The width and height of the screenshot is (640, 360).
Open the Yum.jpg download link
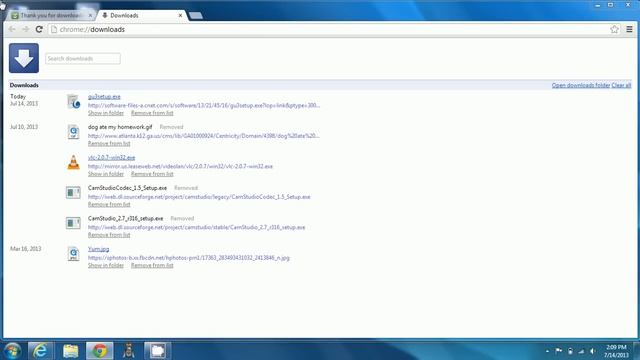coord(98,249)
